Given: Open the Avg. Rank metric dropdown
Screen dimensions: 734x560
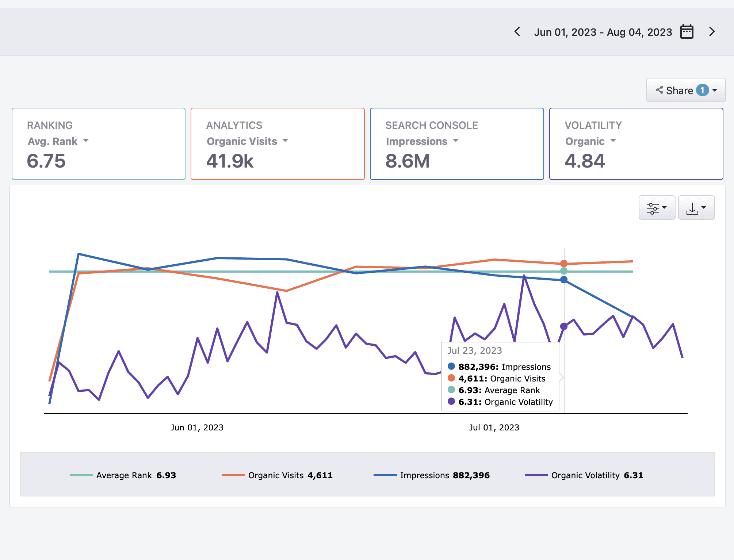Looking at the screenshot, I should [x=58, y=141].
